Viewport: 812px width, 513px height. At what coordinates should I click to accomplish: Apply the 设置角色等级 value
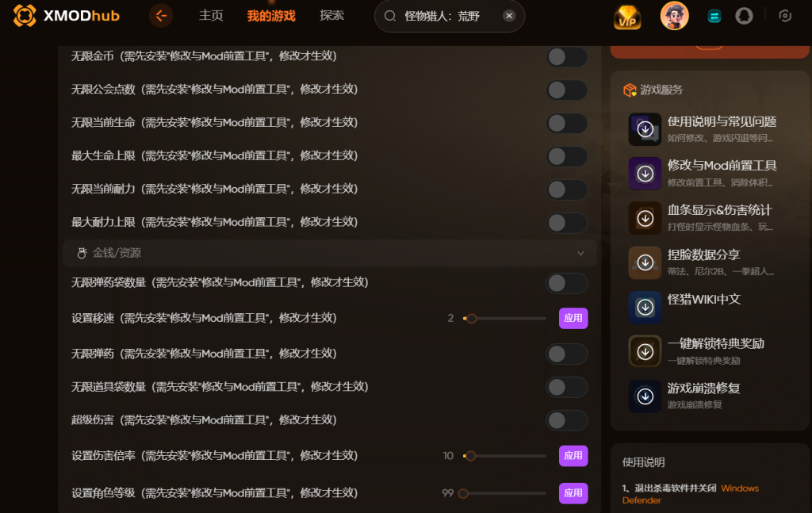(573, 493)
